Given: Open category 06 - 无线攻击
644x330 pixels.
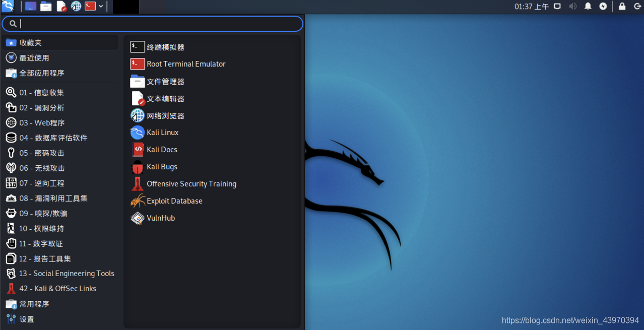Looking at the screenshot, I should tap(61, 168).
